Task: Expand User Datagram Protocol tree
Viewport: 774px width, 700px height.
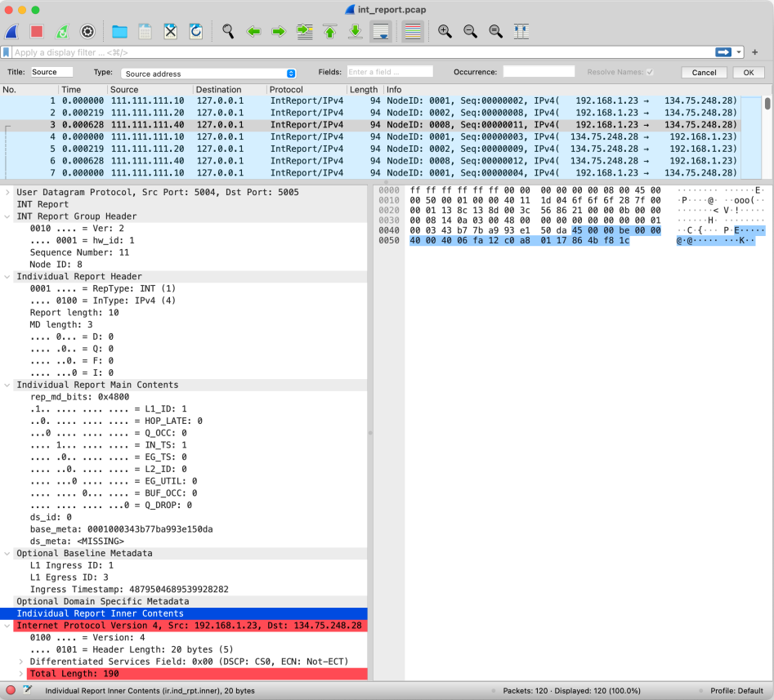Action: click(7, 193)
